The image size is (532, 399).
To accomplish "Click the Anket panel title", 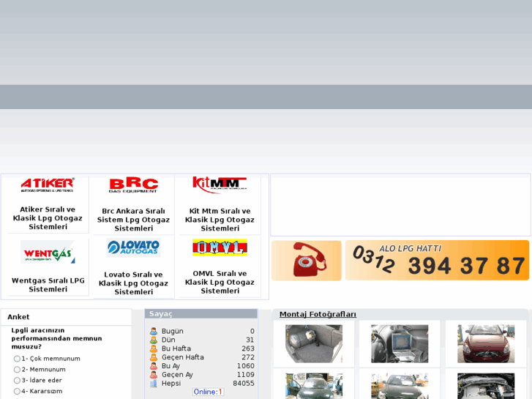I will tap(18, 317).
